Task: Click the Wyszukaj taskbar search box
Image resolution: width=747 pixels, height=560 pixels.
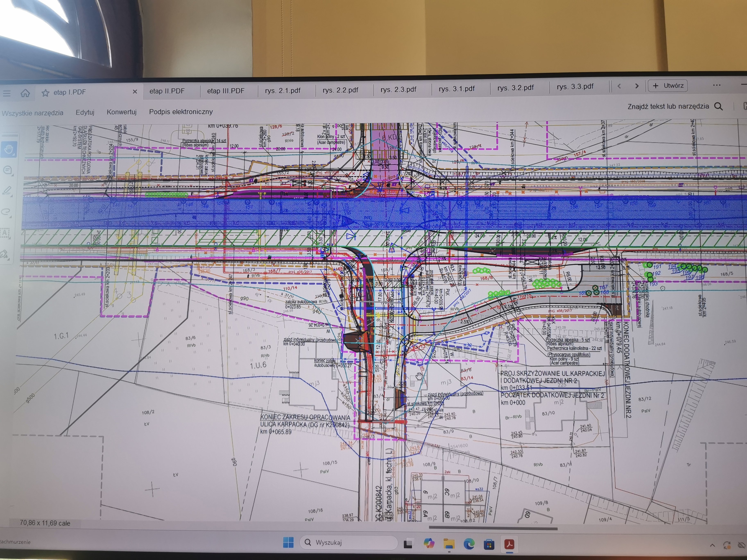Action: pyautogui.click(x=349, y=542)
